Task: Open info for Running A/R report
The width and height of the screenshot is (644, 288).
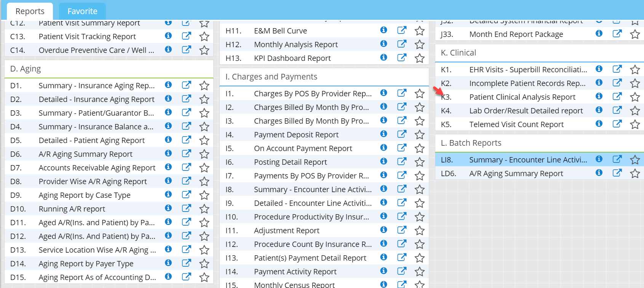Action: pos(168,208)
